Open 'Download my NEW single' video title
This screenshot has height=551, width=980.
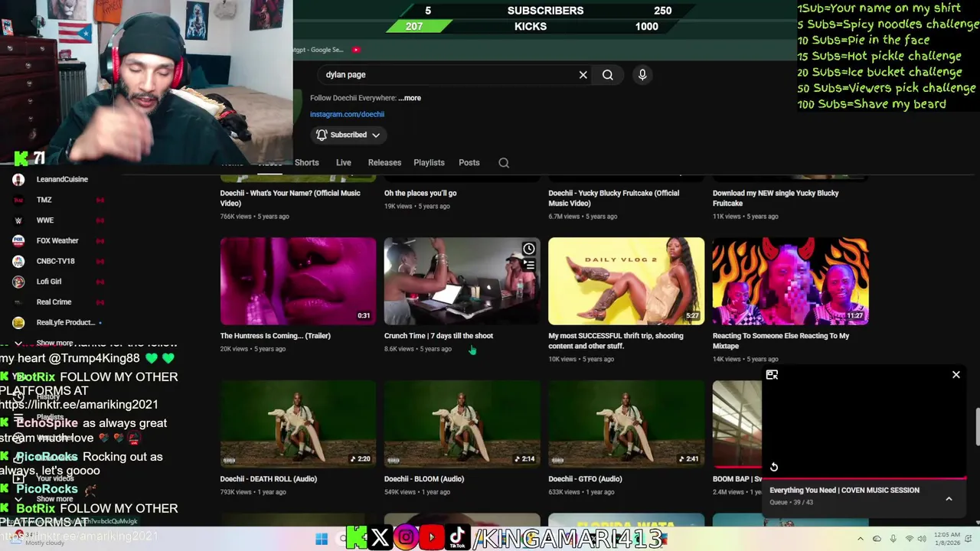(x=776, y=198)
